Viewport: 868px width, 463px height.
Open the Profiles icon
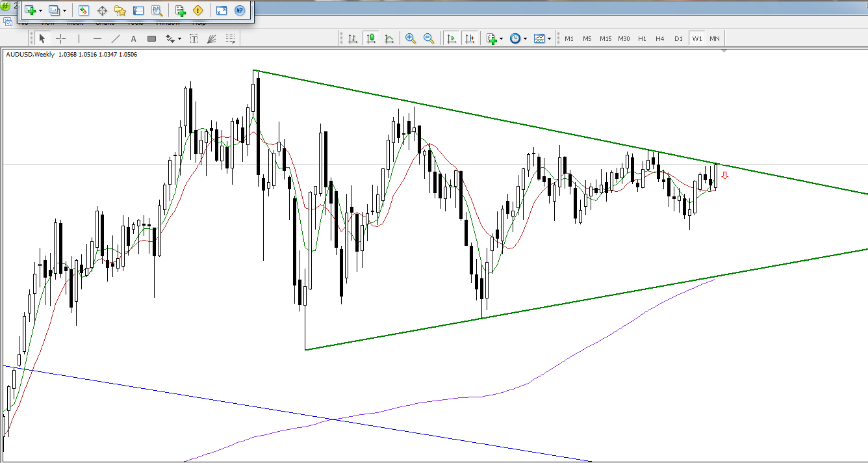[x=54, y=10]
